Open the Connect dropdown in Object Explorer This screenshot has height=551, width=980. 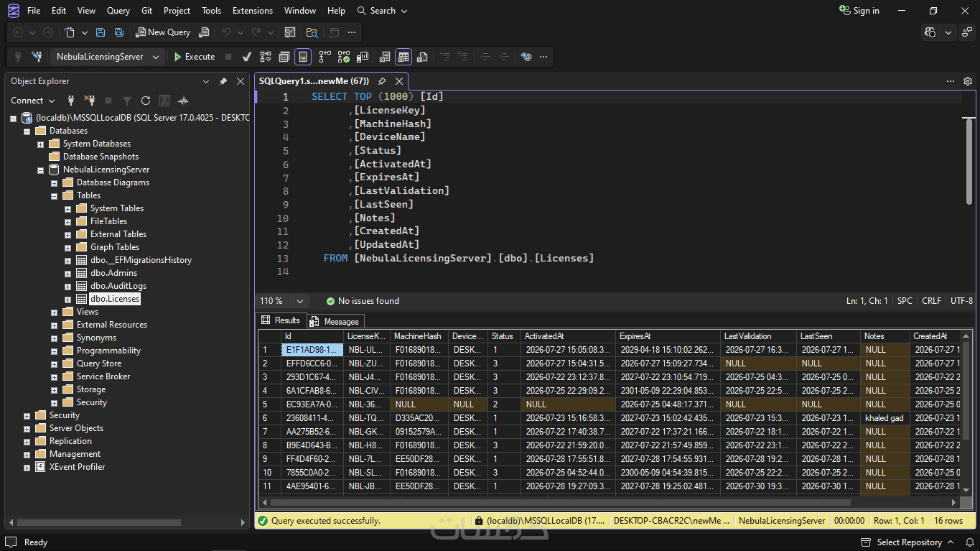point(32,101)
